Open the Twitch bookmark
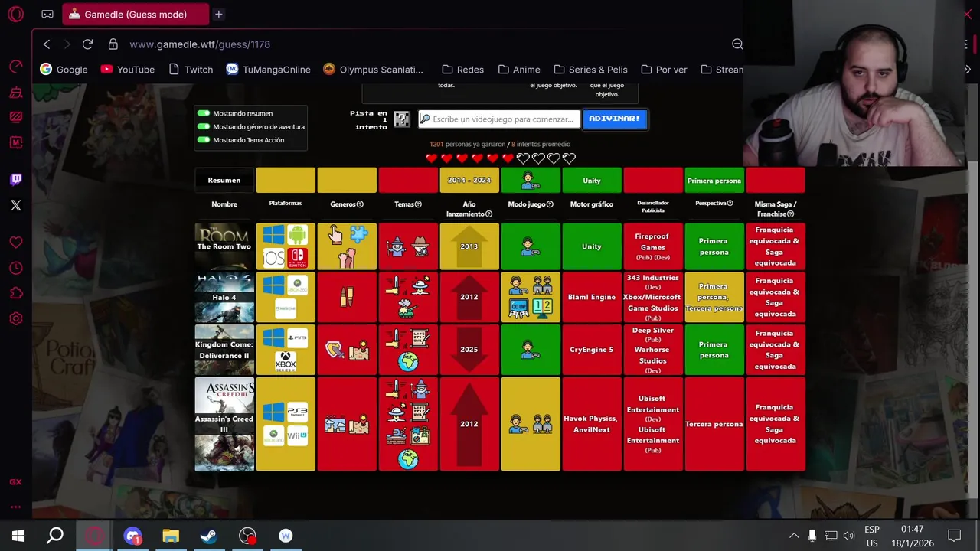This screenshot has width=980, height=551. tap(190, 70)
